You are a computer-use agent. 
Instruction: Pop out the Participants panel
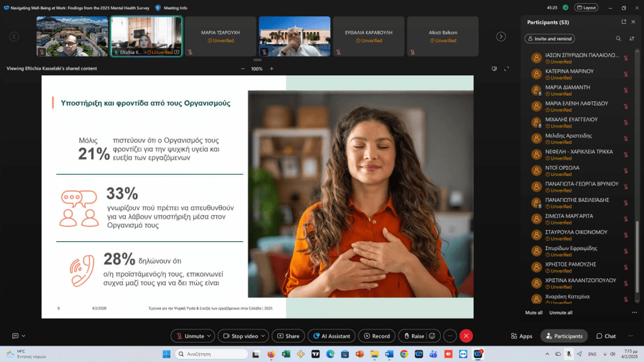(x=623, y=21)
